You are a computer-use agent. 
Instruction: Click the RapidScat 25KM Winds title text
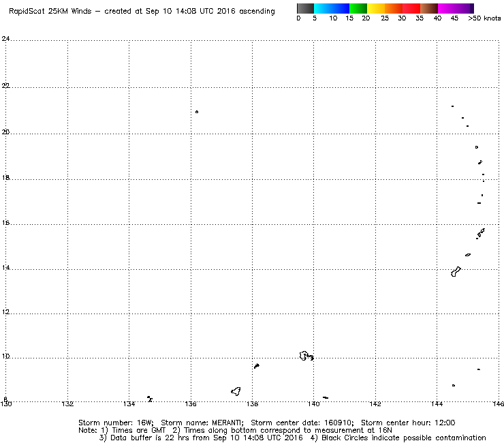(142, 12)
